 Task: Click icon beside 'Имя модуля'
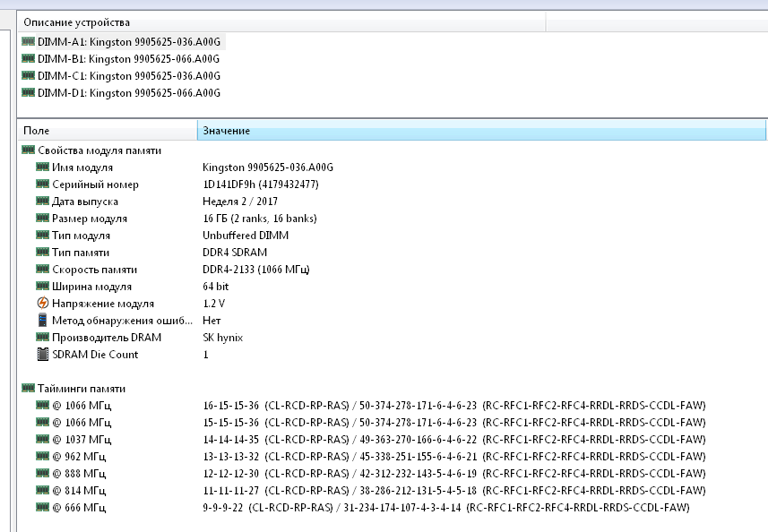coord(43,167)
